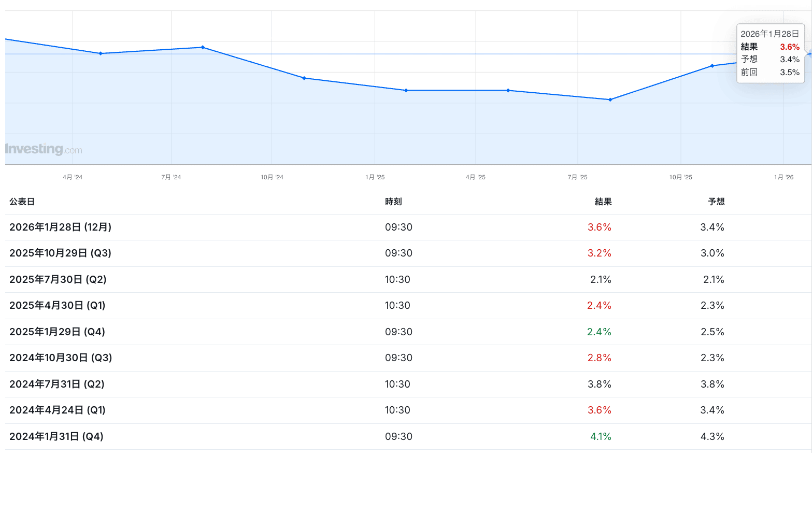This screenshot has height=513, width=812.
Task: Select the 2025年7月30日 (Q2) release row
Action: [x=58, y=280]
